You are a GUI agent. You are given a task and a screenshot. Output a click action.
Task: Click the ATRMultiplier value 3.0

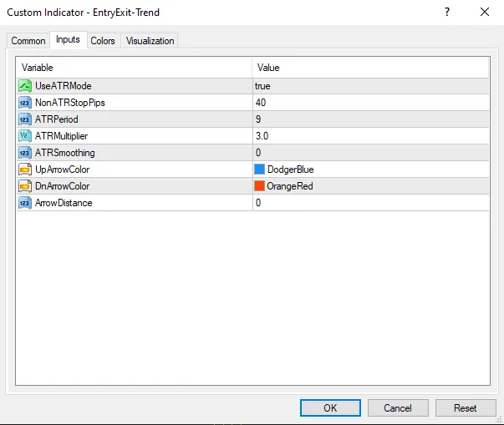click(x=262, y=136)
